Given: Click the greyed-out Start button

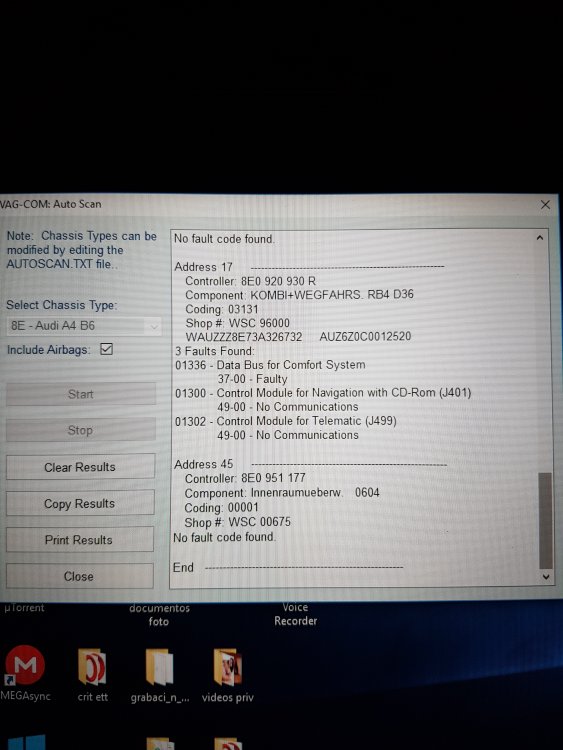Looking at the screenshot, I should (81, 394).
